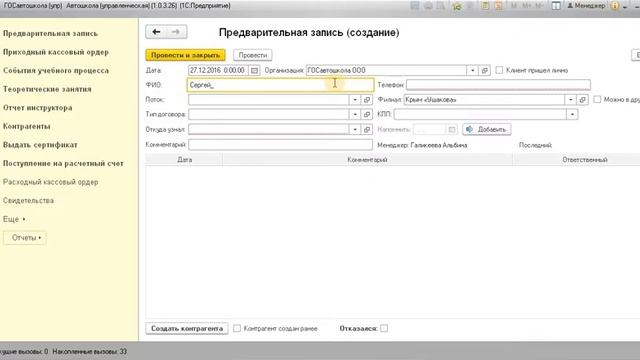Check the Контрагент создан ранее checkbox
Image resolution: width=640 pixels, height=360 pixels.
click(237, 328)
